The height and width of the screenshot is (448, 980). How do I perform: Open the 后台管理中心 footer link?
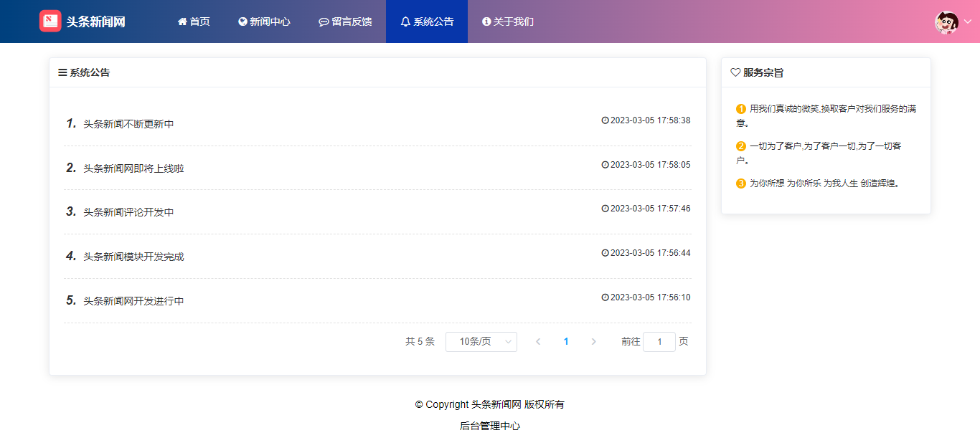490,426
